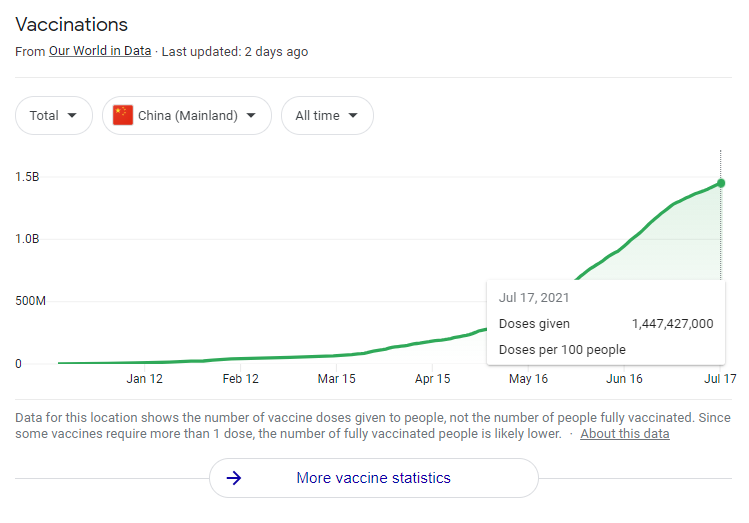Follow the About this data link
The image size is (749, 523).
coord(624,433)
